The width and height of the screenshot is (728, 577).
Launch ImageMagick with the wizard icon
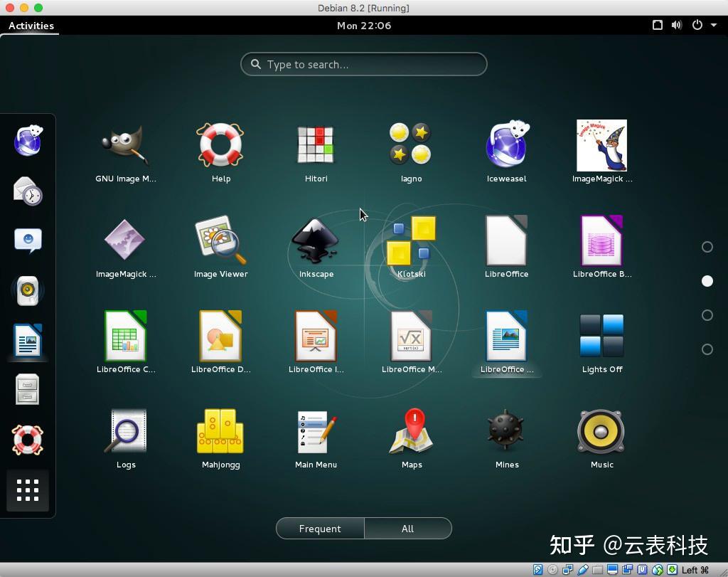[601, 152]
